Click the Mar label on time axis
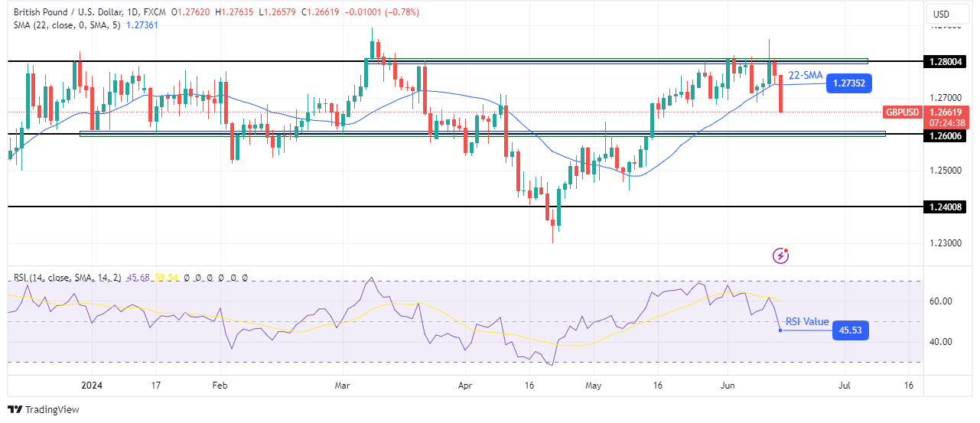The height and width of the screenshot is (423, 980). click(341, 385)
